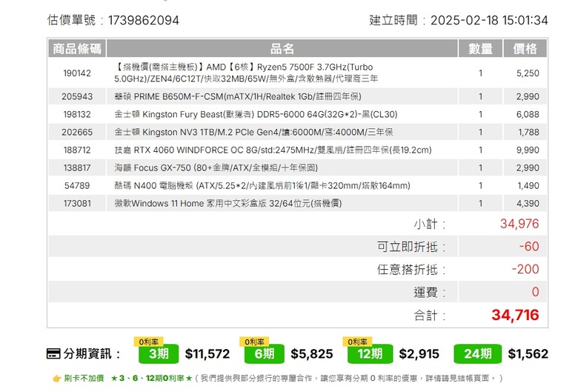This screenshot has height=392, width=578.
Task: Click barcode 188712
Action: pyautogui.click(x=77, y=150)
